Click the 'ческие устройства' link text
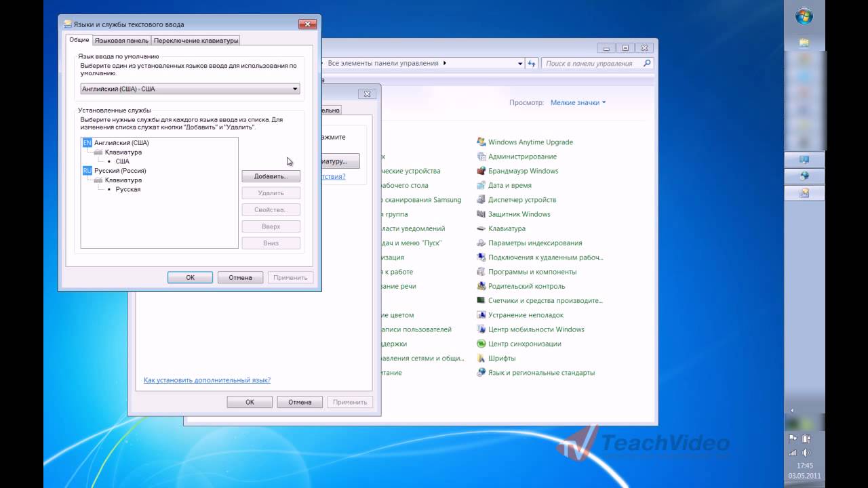The height and width of the screenshot is (488, 868). pyautogui.click(x=412, y=171)
